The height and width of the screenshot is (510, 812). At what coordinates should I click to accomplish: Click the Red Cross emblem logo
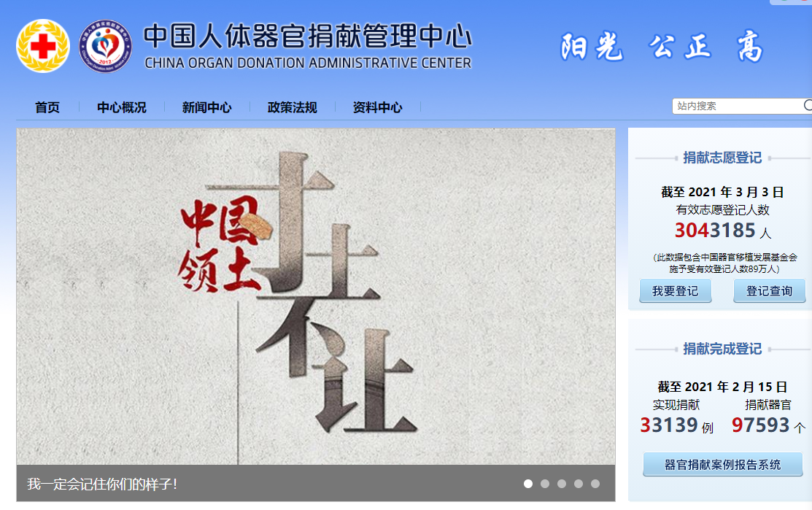[x=43, y=46]
